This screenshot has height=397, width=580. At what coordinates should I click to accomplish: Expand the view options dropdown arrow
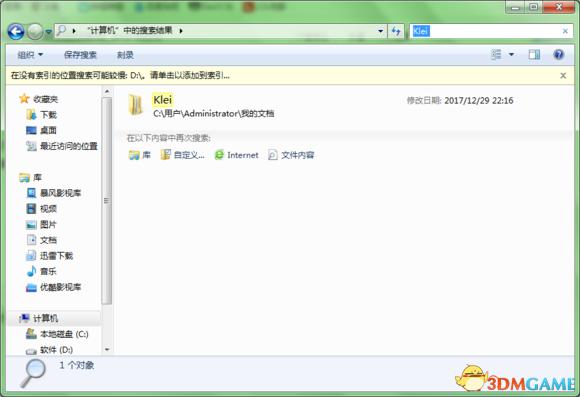click(511, 55)
